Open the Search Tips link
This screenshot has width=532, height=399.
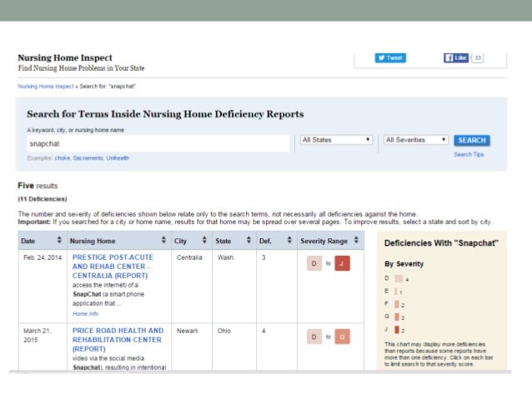pos(468,154)
